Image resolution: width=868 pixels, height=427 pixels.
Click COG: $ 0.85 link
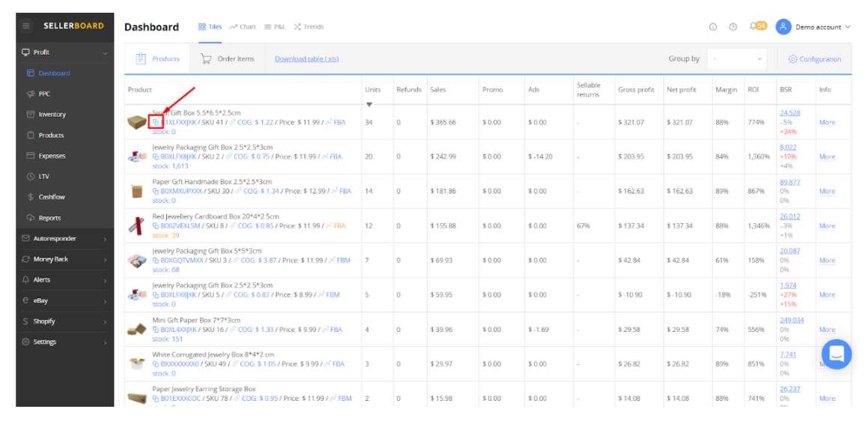pyautogui.click(x=255, y=226)
